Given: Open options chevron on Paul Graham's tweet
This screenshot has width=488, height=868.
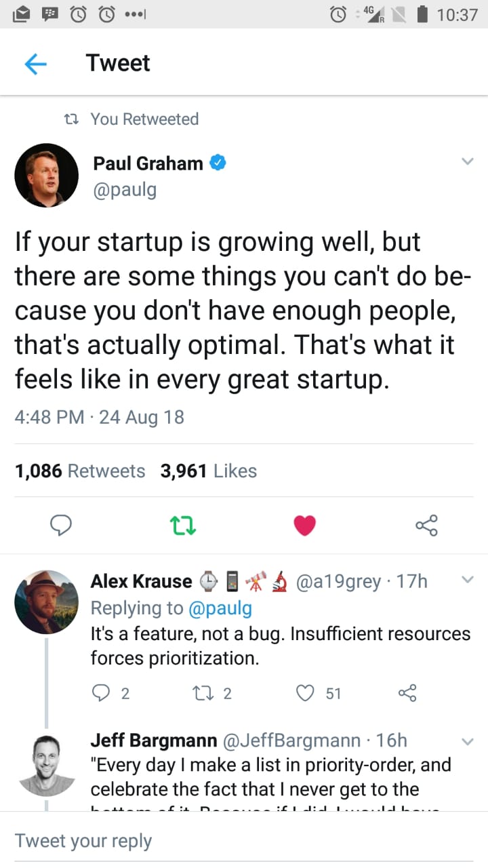Looking at the screenshot, I should click(467, 161).
